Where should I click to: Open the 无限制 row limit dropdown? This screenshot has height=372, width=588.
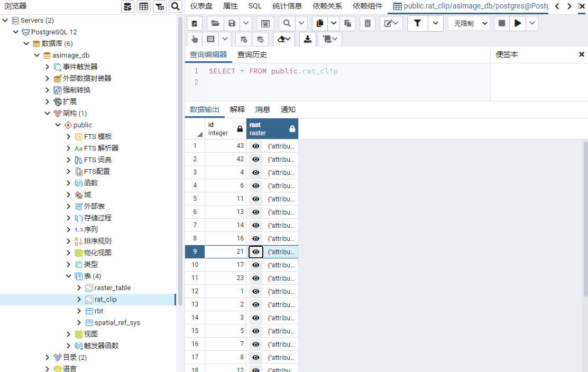[x=468, y=23]
